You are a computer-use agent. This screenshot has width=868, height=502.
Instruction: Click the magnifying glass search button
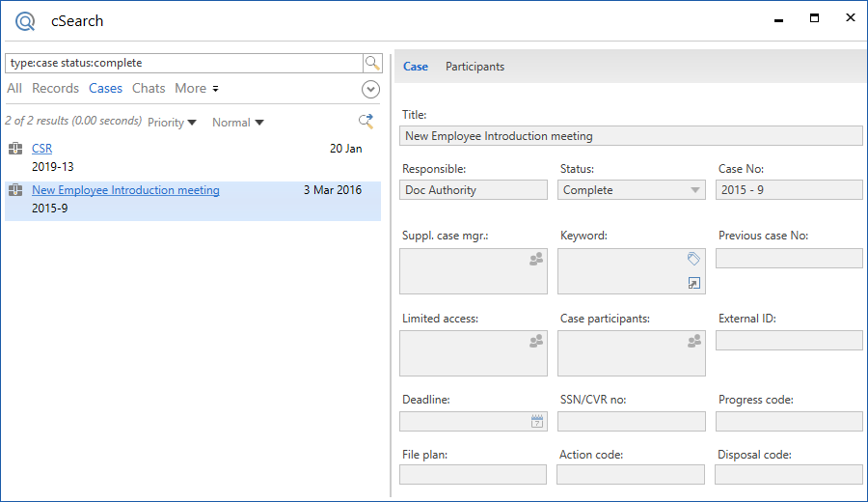372,63
